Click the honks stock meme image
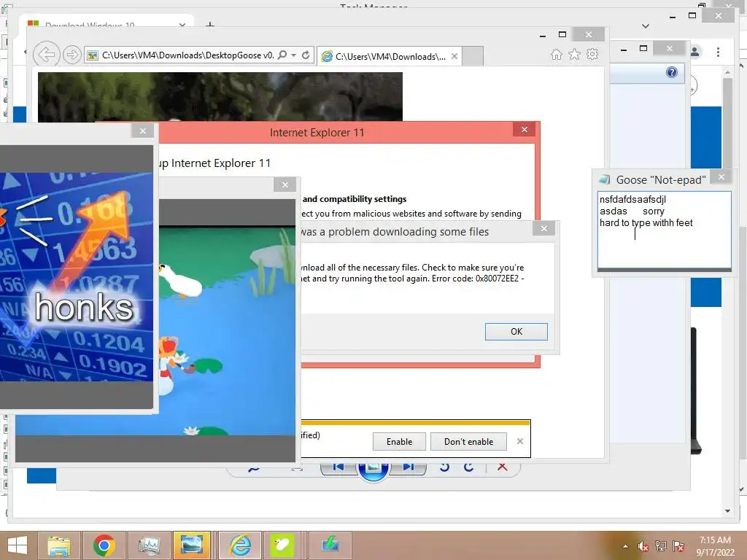The height and width of the screenshot is (560, 747). pos(76,276)
